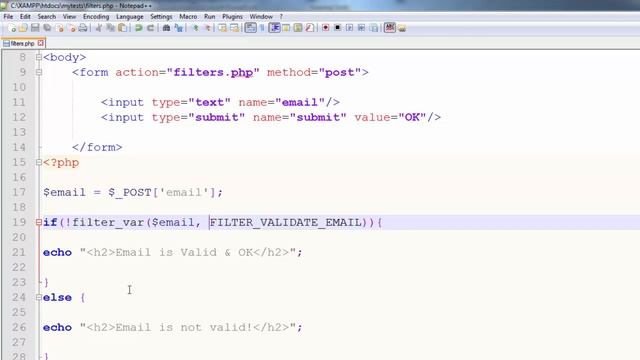Cut selection with the scissors icon
This screenshot has height=360, width=640.
click(98, 28)
